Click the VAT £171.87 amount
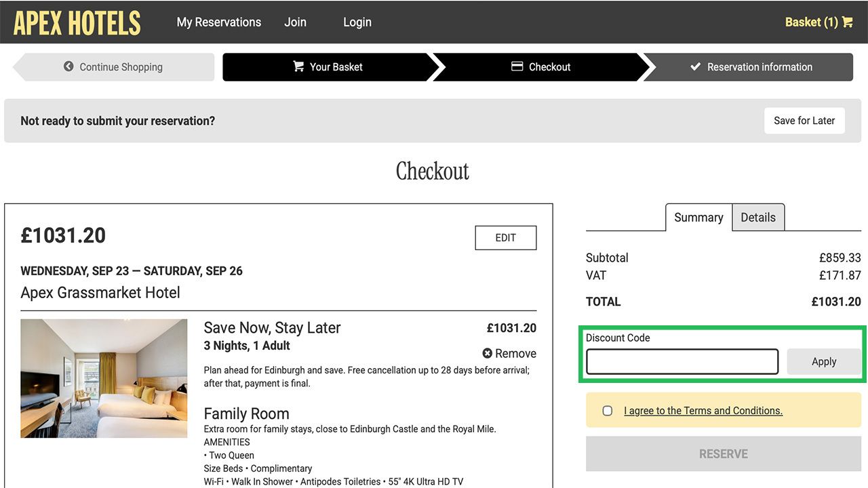The width and height of the screenshot is (868, 488). 840,275
